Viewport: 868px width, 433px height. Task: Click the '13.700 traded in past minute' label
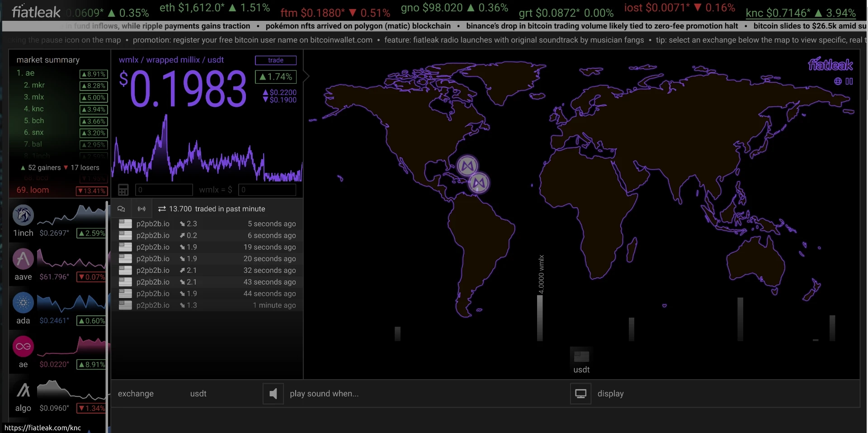click(x=212, y=209)
